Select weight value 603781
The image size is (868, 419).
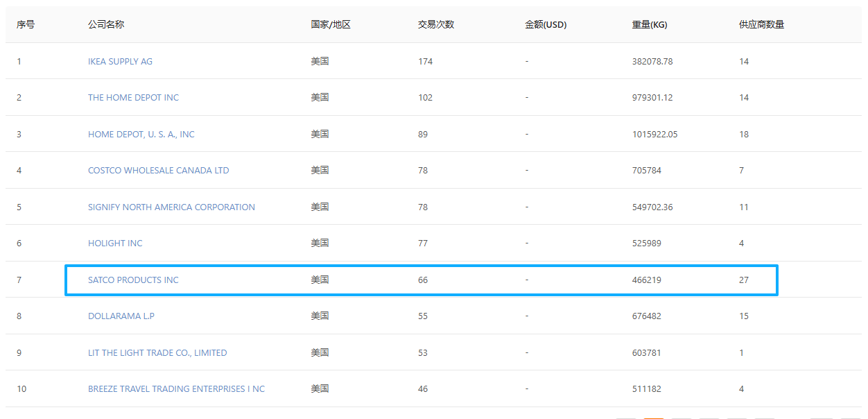click(x=647, y=352)
